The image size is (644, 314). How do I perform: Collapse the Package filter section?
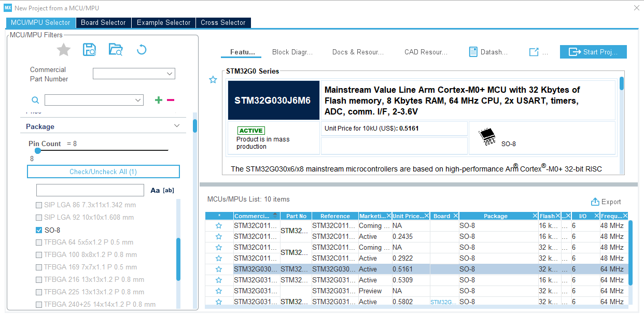pyautogui.click(x=176, y=125)
